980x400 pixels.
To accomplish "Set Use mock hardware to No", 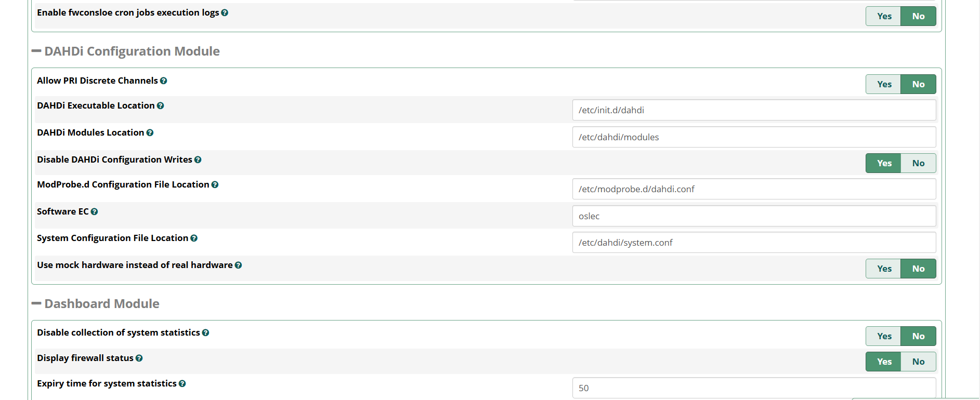I will coord(918,269).
